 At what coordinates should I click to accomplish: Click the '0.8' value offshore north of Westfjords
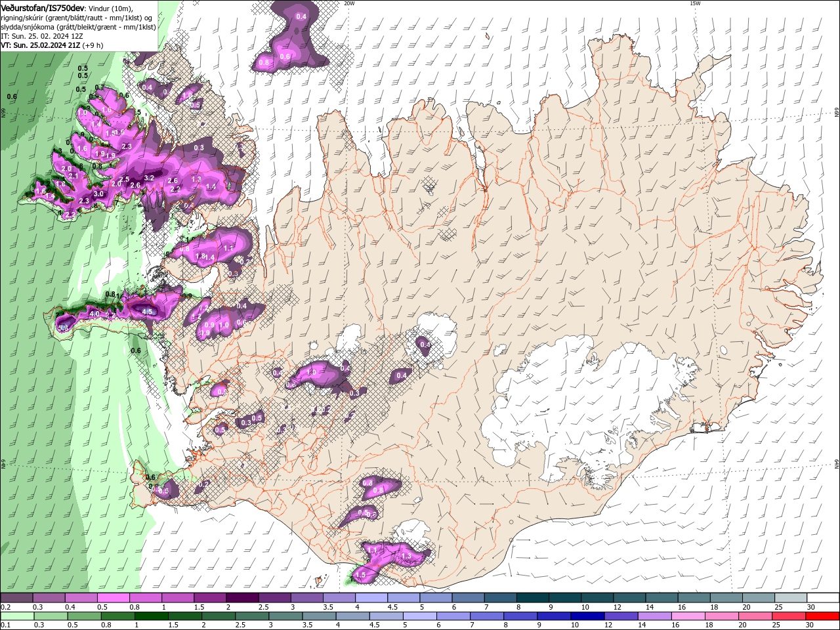[x=264, y=62]
